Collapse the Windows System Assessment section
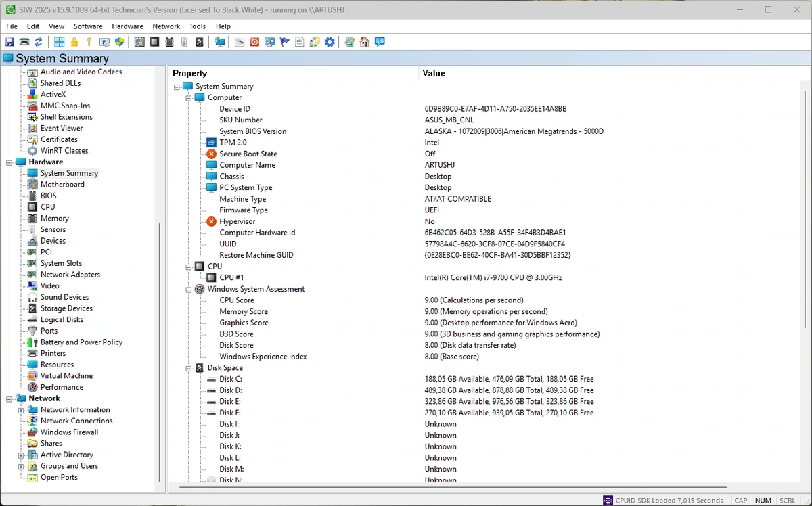This screenshot has height=506, width=812. click(x=189, y=290)
